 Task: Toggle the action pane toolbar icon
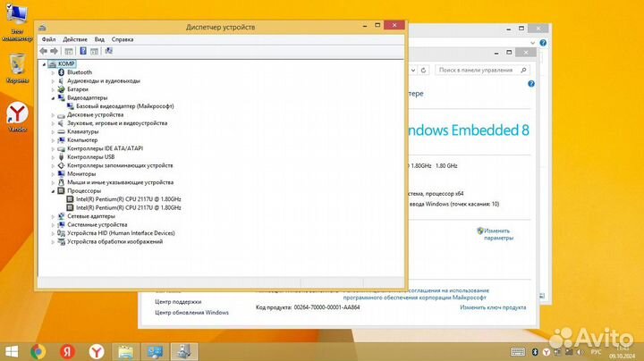click(95, 51)
